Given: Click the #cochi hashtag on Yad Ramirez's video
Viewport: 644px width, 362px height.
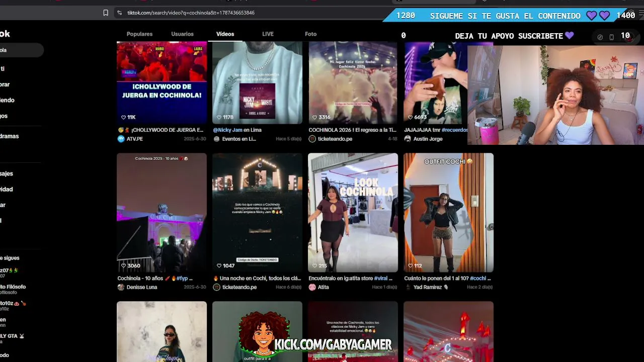Looking at the screenshot, I should [478, 278].
